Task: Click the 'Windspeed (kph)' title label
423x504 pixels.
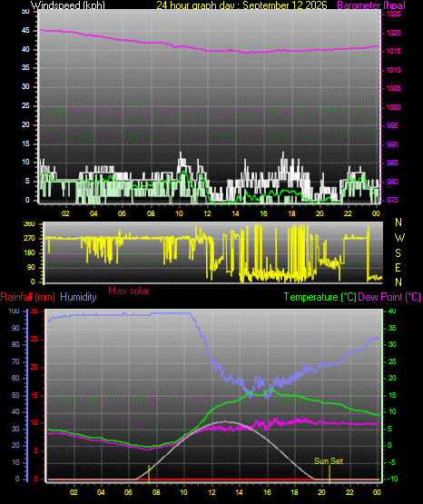Action: pyautogui.click(x=68, y=5)
